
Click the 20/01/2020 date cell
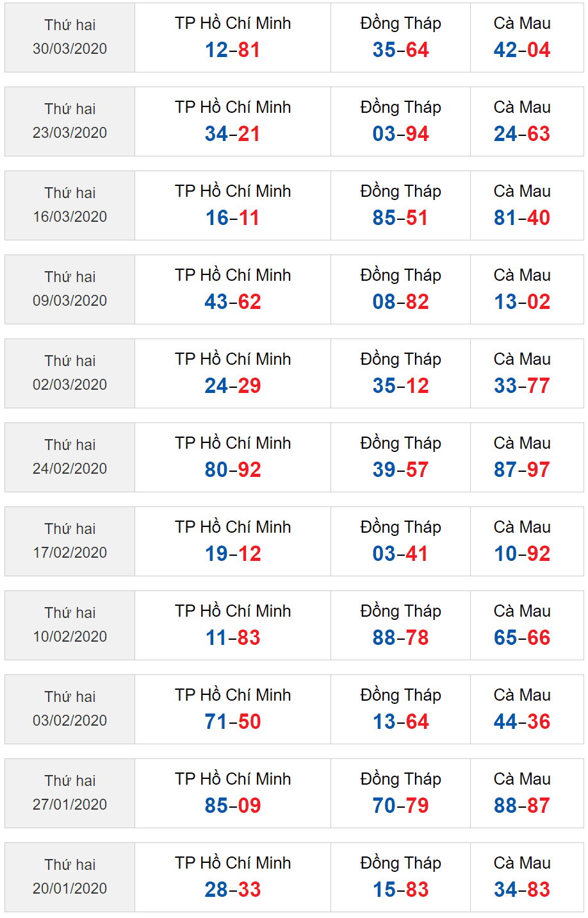(x=70, y=877)
